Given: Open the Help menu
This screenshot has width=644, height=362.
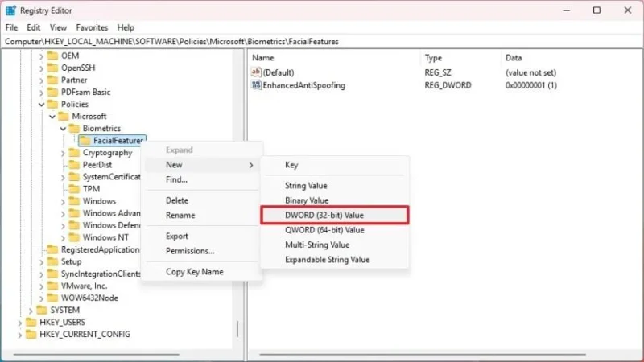Looking at the screenshot, I should (126, 27).
